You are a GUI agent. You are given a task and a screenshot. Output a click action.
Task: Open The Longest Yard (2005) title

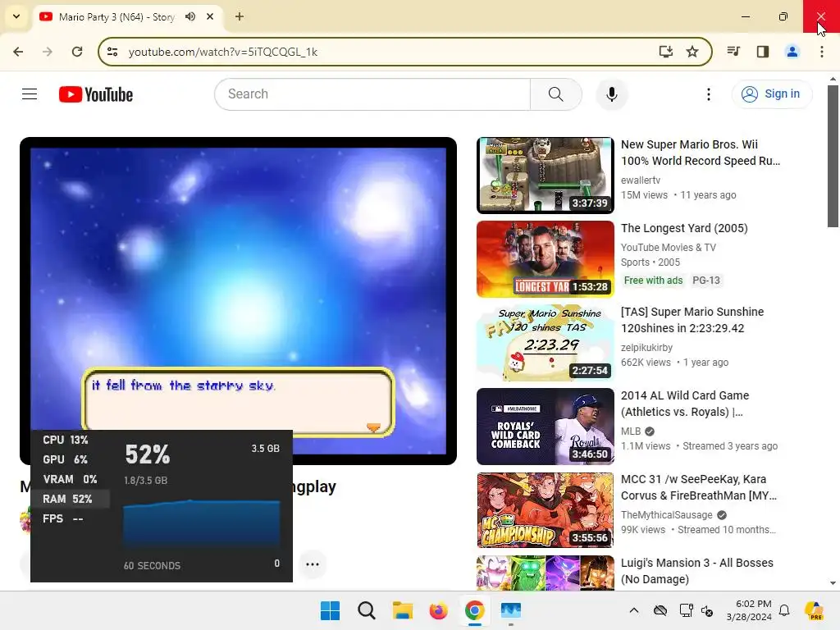(684, 228)
